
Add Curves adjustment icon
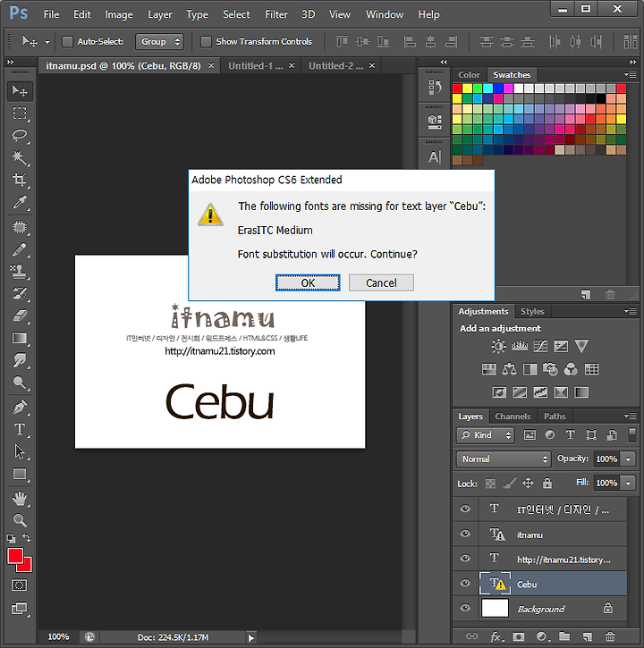point(540,346)
